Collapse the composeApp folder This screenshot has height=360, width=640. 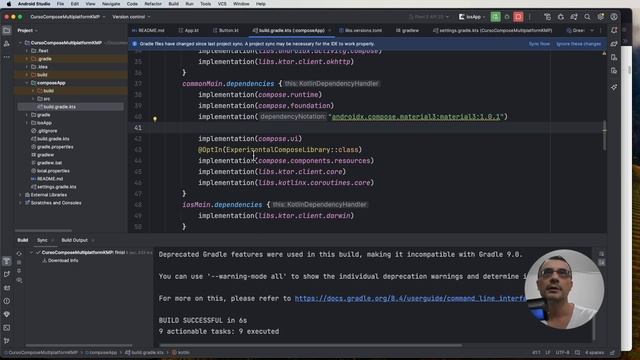pyautogui.click(x=27, y=83)
